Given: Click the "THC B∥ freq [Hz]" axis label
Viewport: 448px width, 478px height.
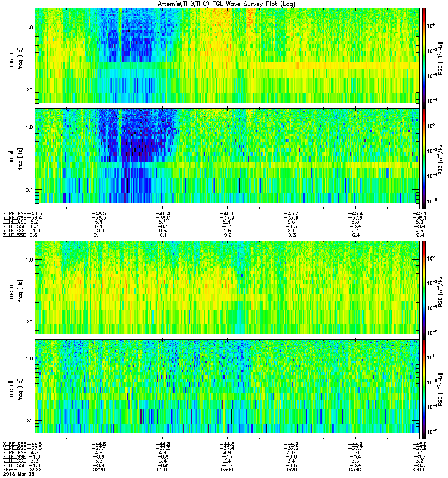Looking at the screenshot, I should tap(16, 390).
